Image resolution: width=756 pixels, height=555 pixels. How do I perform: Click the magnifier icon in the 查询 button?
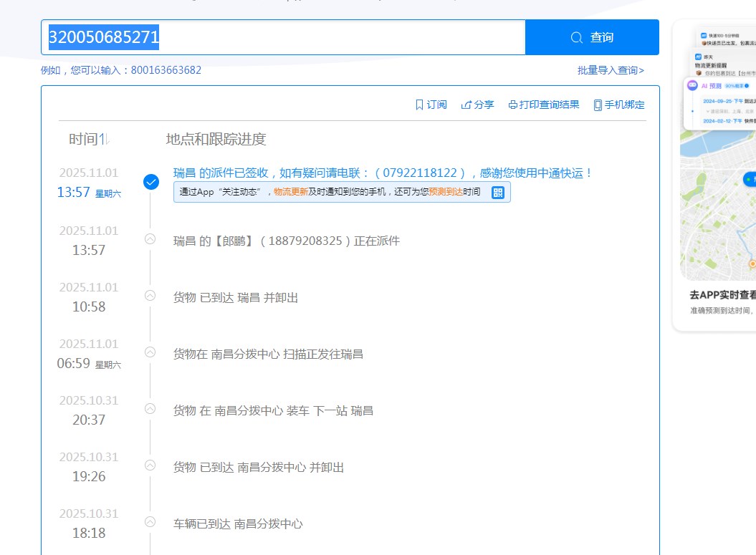click(x=576, y=38)
